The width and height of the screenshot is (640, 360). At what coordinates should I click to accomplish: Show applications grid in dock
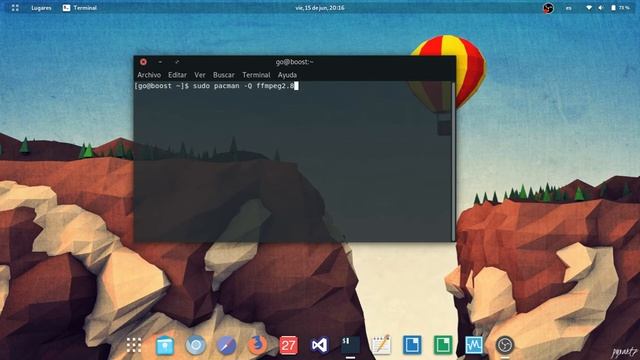(134, 345)
